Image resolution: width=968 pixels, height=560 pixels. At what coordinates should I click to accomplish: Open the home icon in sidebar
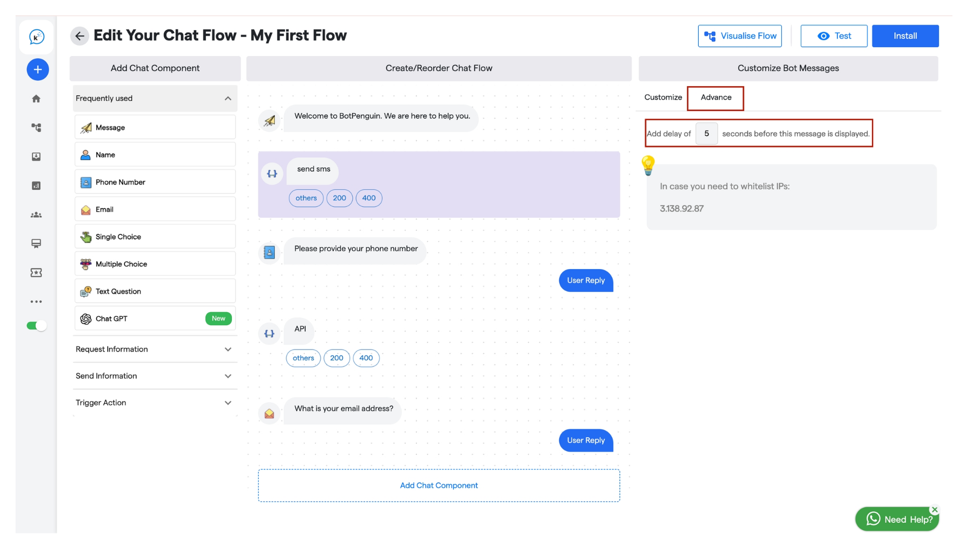click(36, 99)
